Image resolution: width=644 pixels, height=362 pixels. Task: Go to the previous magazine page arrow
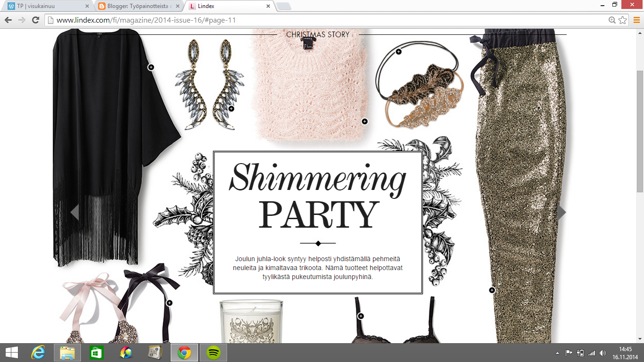pos(74,212)
